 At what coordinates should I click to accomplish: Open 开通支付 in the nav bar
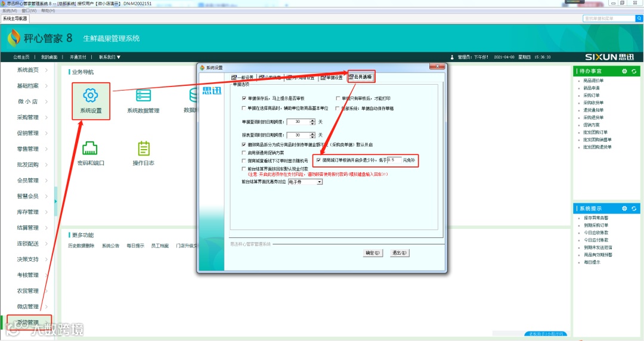click(x=78, y=57)
